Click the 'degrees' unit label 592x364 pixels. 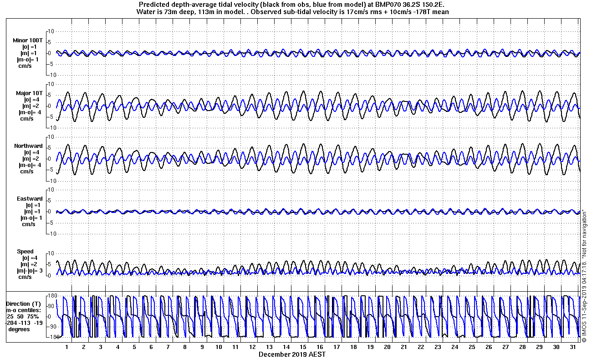[20, 329]
